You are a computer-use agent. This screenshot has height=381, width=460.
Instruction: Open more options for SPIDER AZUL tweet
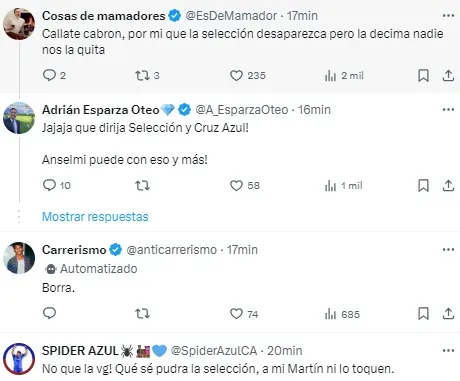pos(448,351)
